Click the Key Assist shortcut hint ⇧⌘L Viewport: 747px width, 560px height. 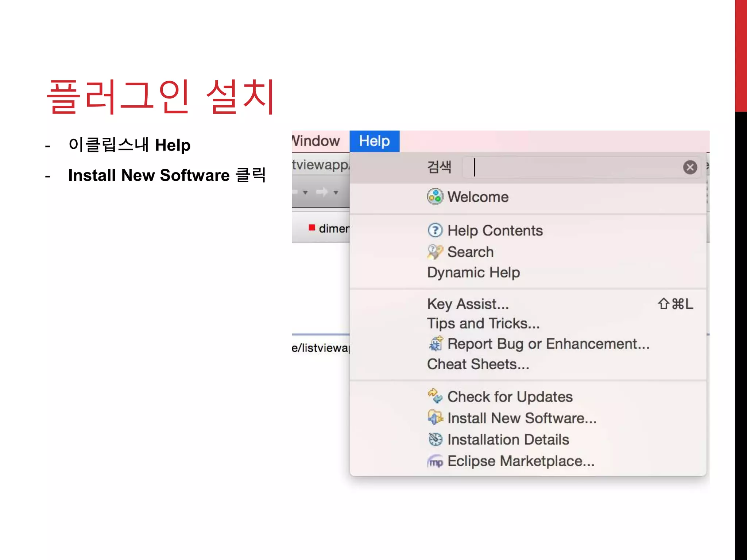coord(675,304)
